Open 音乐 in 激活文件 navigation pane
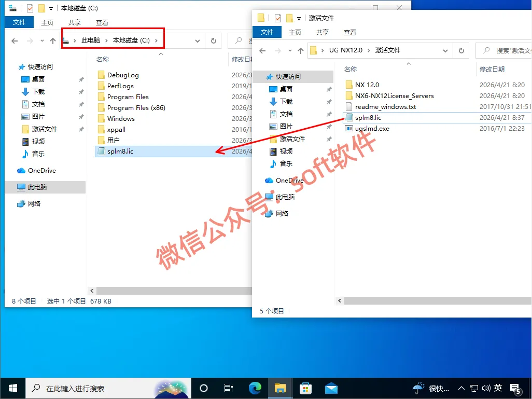The height and width of the screenshot is (399, 532). tap(286, 163)
